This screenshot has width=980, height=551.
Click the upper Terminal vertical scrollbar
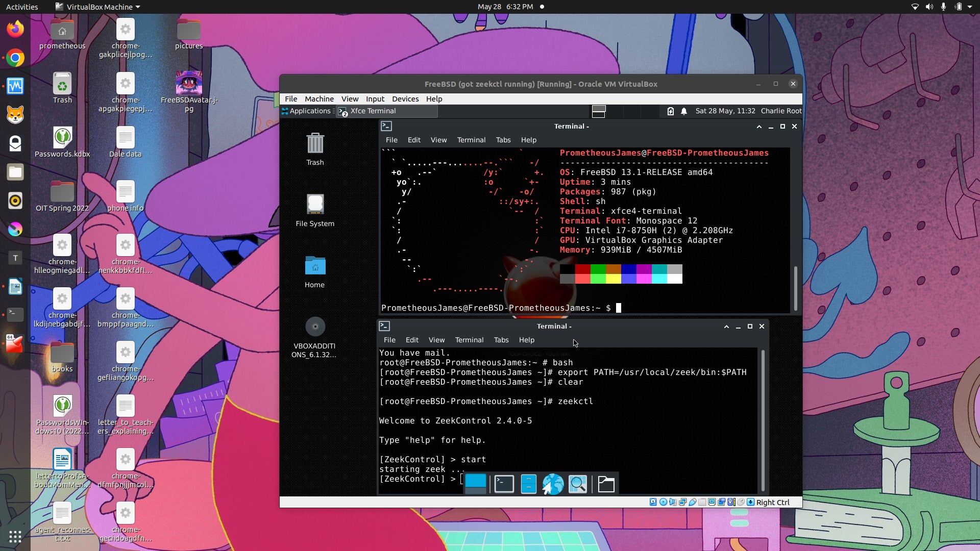click(x=795, y=288)
